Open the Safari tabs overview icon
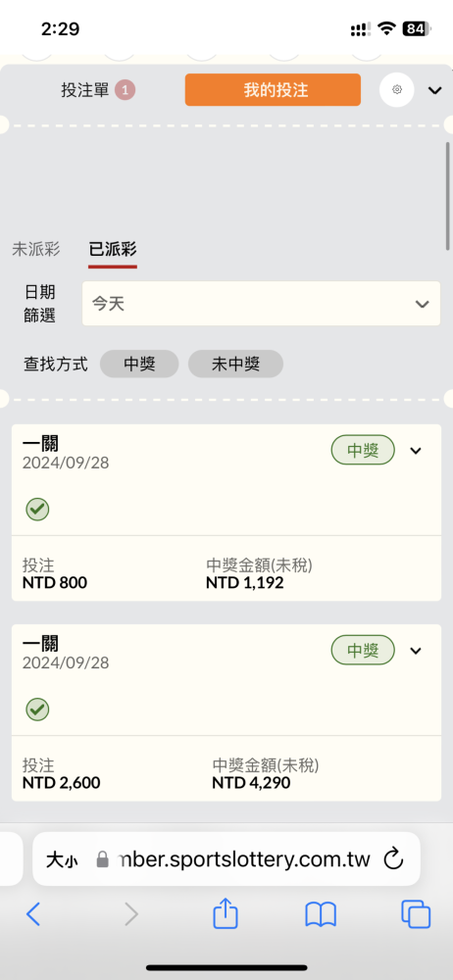The width and height of the screenshot is (453, 980). [416, 914]
